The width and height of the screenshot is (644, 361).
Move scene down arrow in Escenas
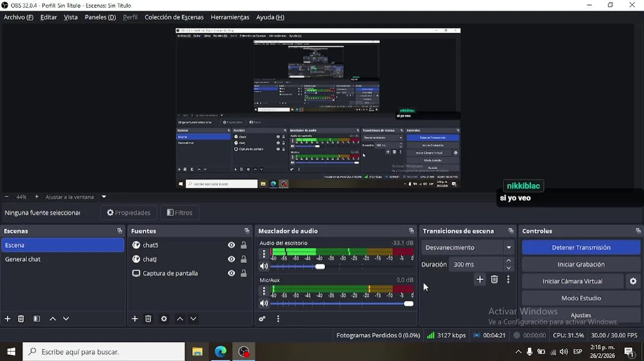pyautogui.click(x=66, y=318)
